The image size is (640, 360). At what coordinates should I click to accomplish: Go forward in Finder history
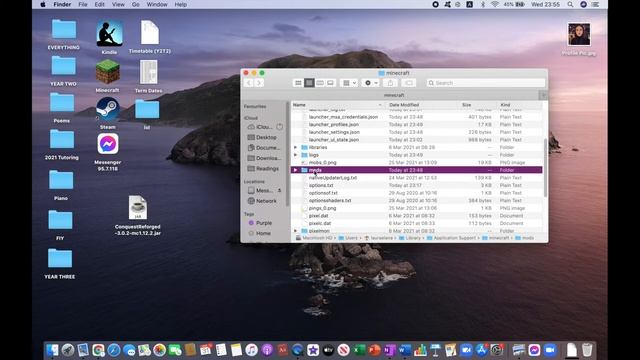[x=259, y=83]
